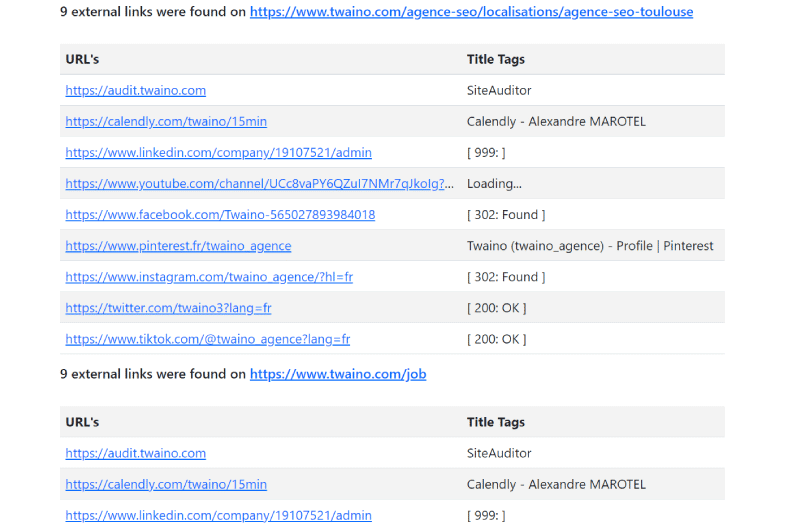Open LinkedIn company admin link in second table
Viewport: 800px width, 530px height.
[218, 515]
